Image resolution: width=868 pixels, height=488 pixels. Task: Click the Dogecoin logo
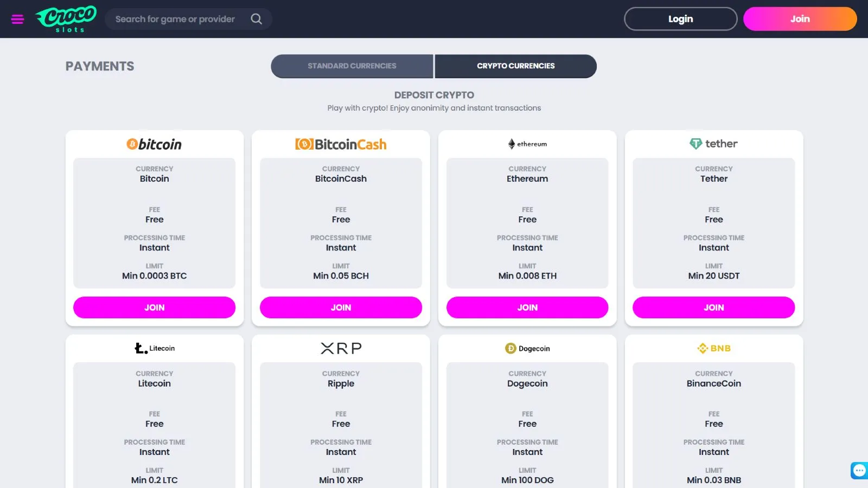click(x=527, y=349)
